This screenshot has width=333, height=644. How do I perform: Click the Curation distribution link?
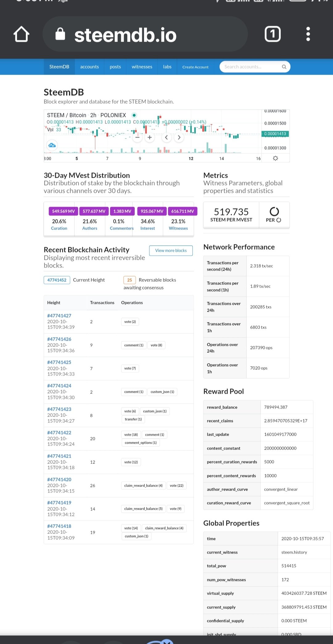59,228
